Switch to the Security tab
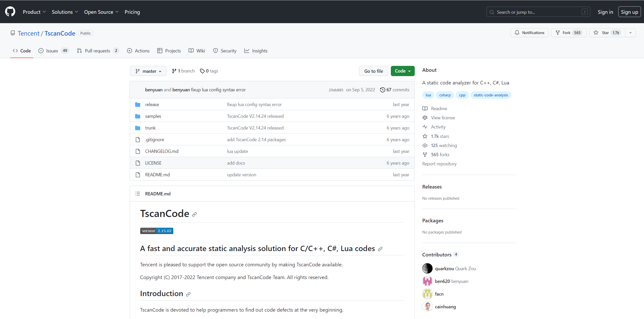Viewport: 644px width, 319px height. point(225,51)
